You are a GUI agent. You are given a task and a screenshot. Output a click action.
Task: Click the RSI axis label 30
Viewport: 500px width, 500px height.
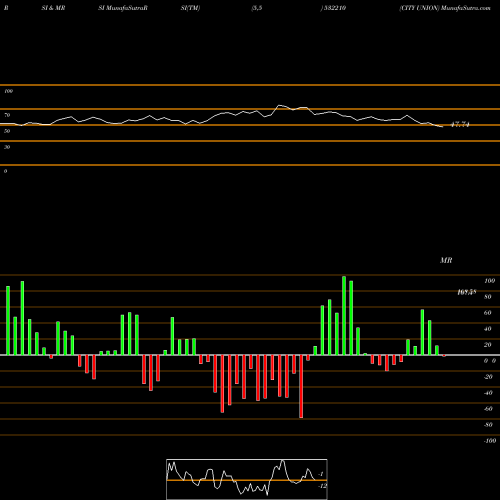7,147
